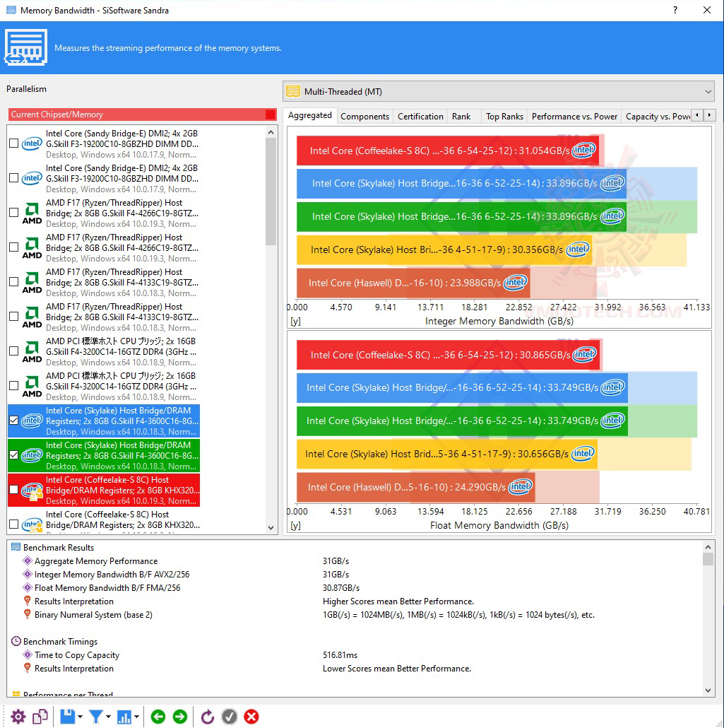The image size is (724, 728).
Task: Click the tab strip scroll-right arrow
Action: click(709, 115)
